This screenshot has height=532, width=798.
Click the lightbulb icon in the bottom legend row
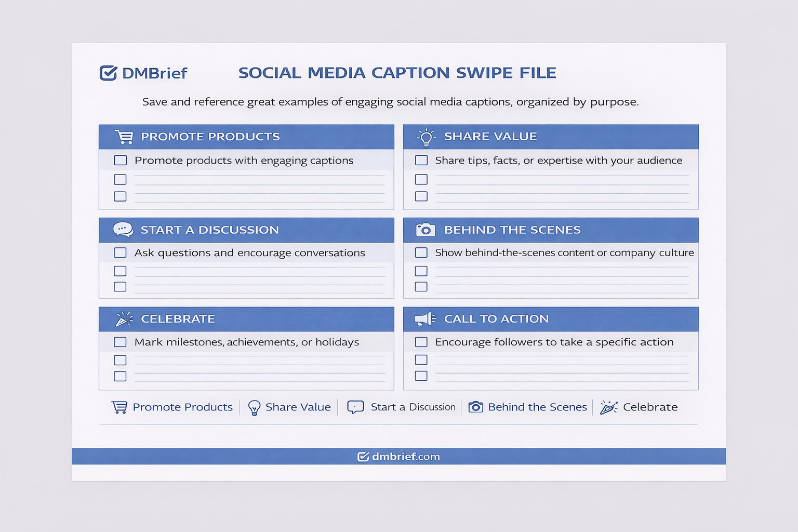(x=254, y=407)
